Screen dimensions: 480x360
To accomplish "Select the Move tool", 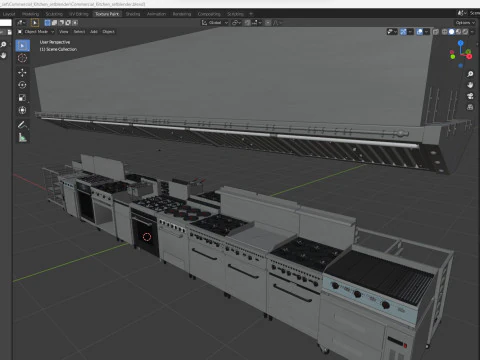I will [x=22, y=72].
